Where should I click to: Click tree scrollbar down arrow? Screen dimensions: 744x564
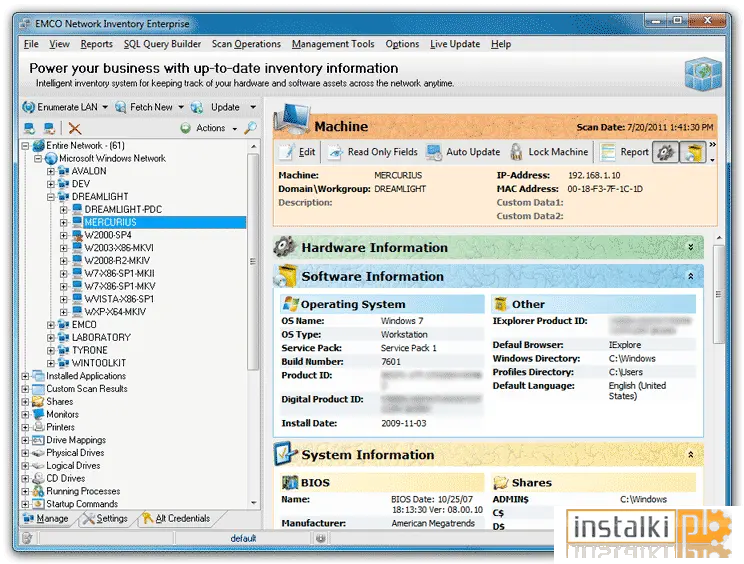coord(254,503)
